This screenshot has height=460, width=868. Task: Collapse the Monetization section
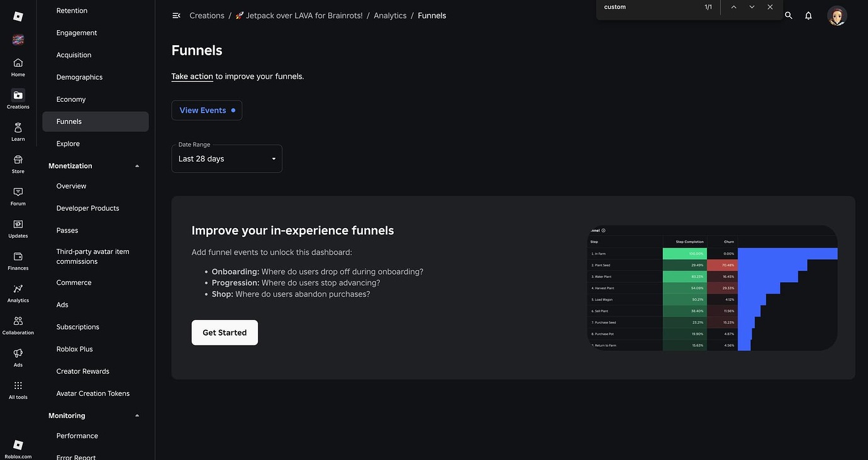(137, 166)
